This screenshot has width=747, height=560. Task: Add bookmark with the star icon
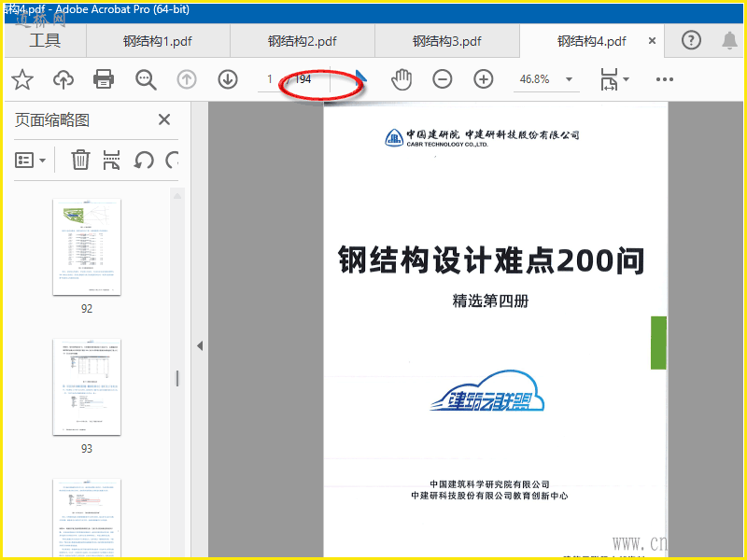pos(22,79)
